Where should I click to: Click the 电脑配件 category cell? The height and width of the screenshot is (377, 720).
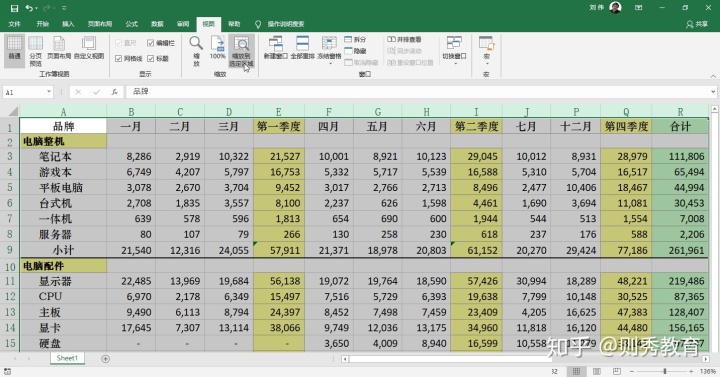point(63,266)
